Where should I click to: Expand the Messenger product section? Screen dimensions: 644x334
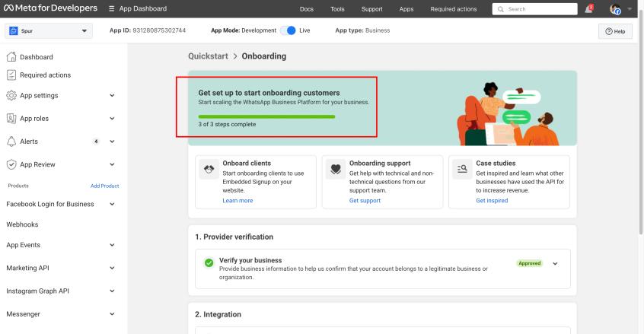112,314
